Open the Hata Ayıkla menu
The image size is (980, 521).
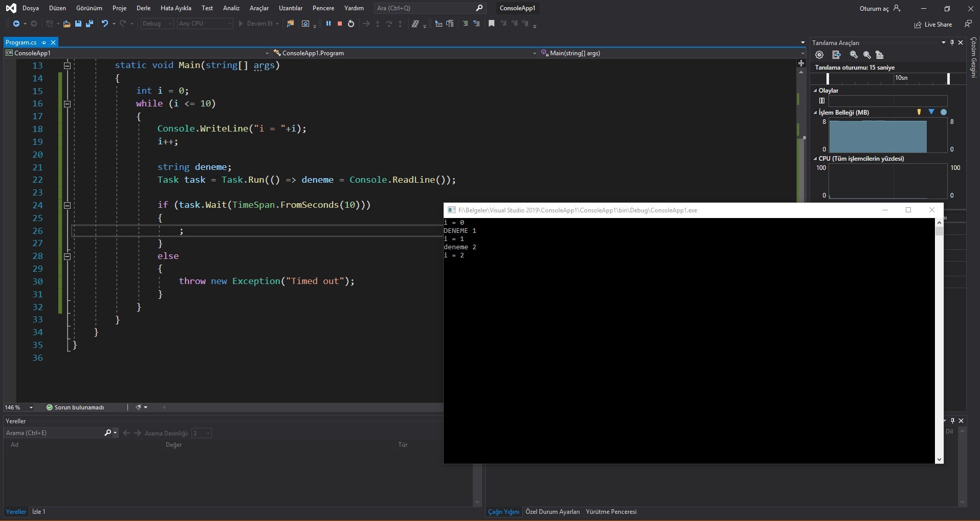point(176,8)
